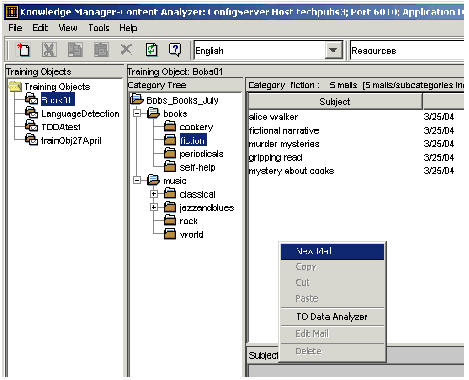Image resolution: width=469 pixels, height=380 pixels.
Task: Open the Edit menu
Action: coord(40,28)
